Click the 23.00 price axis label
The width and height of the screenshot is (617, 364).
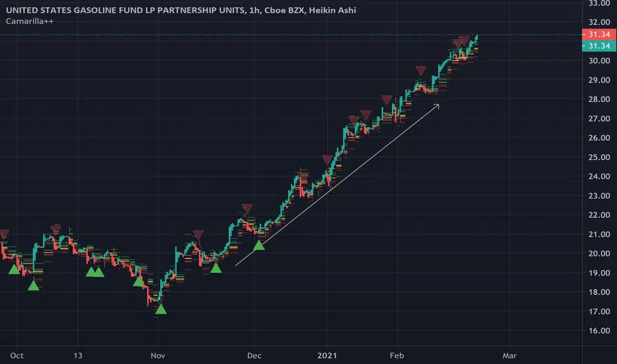[599, 196]
